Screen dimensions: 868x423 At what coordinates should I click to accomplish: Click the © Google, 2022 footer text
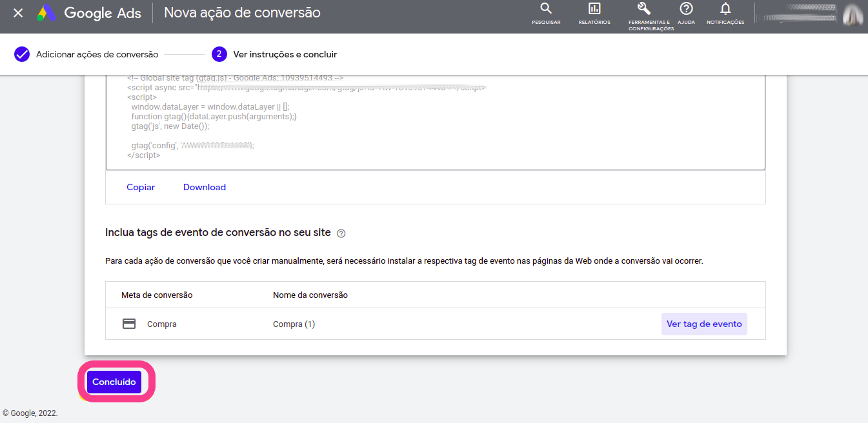coord(30,413)
